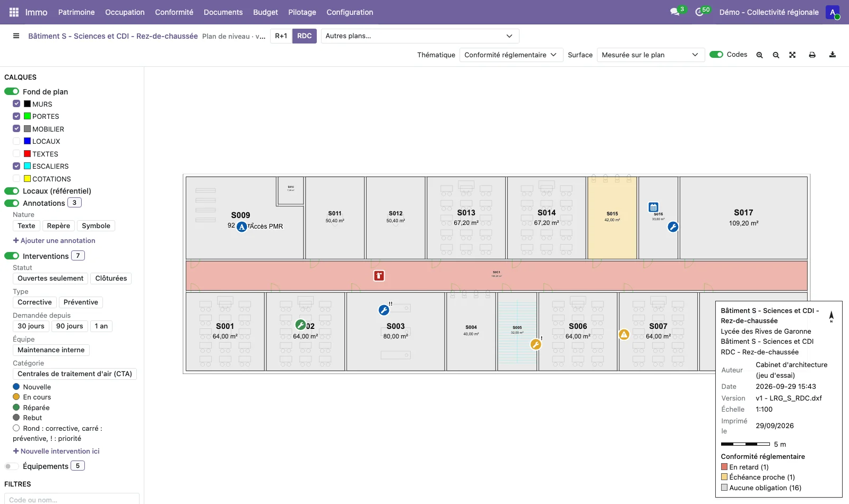This screenshot has height=504, width=849.
Task: Zoom in on the plan
Action: tap(760, 55)
